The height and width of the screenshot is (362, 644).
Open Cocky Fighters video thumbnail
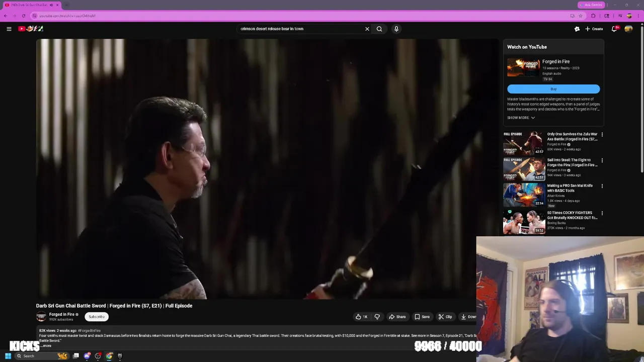pos(524,222)
